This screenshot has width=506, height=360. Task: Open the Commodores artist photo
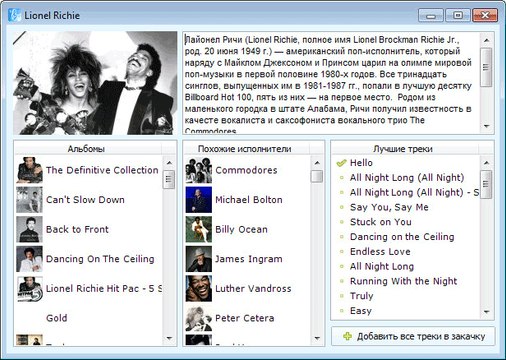pos(199,170)
